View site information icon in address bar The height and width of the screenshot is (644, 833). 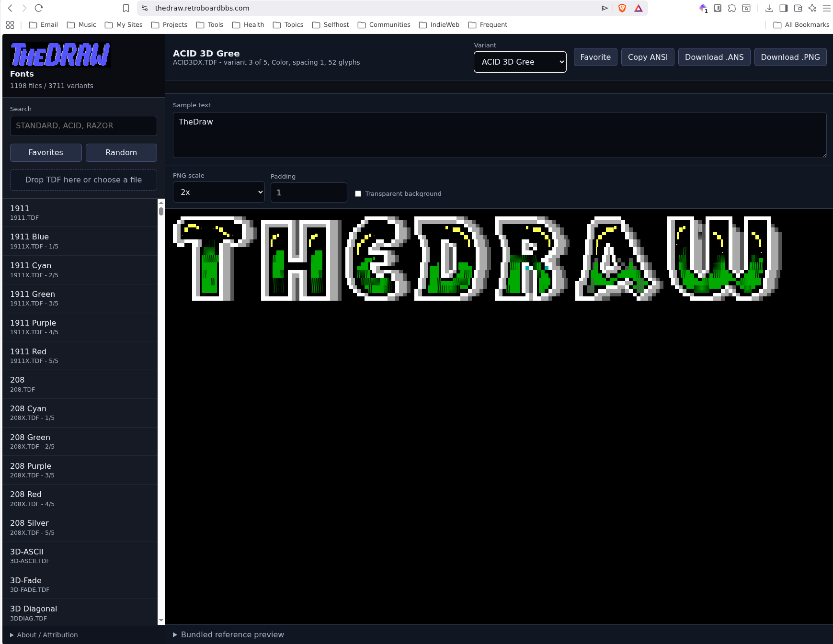tap(145, 8)
